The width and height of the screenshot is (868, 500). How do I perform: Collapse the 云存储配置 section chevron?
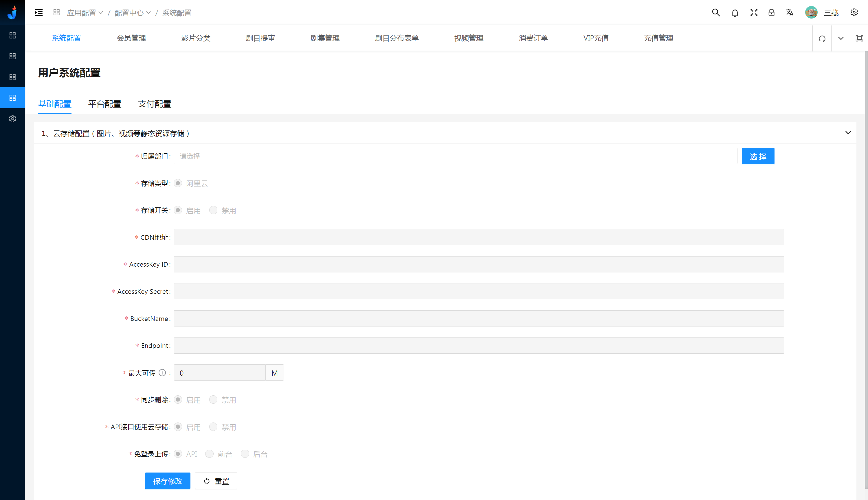[848, 133]
